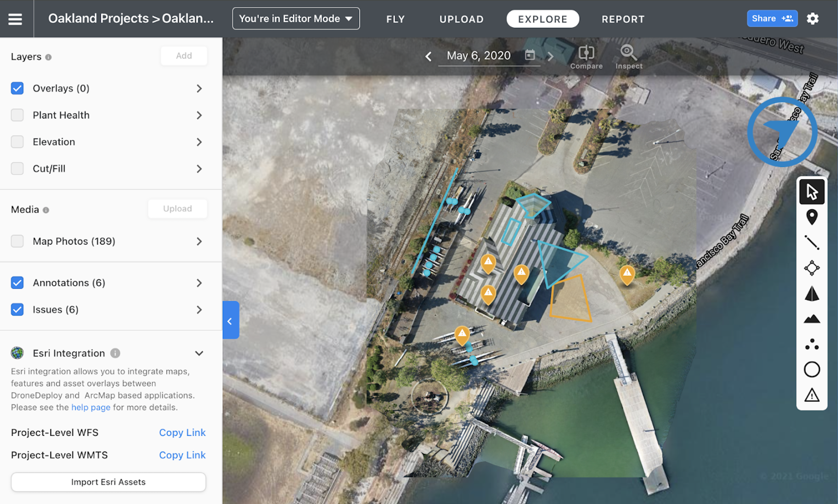Select the location marker tool
The image size is (838, 504).
click(x=811, y=217)
